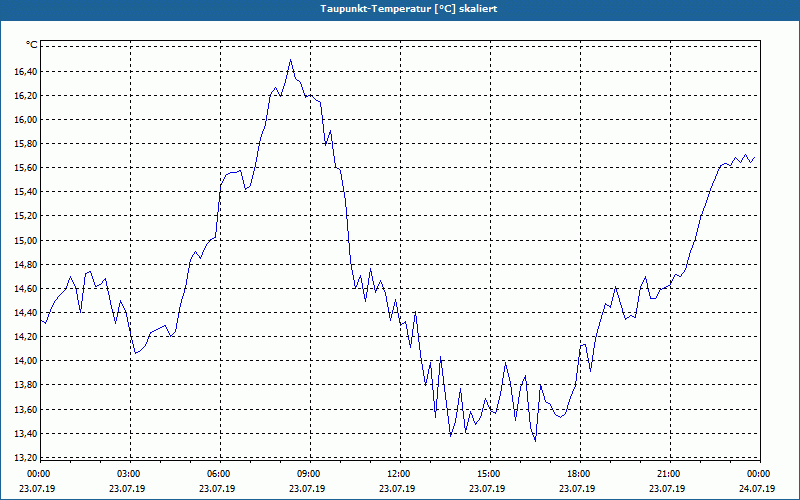This screenshot has height=500, width=800.
Task: Click the y-axis label '16,00'
Action: [x=26, y=120]
